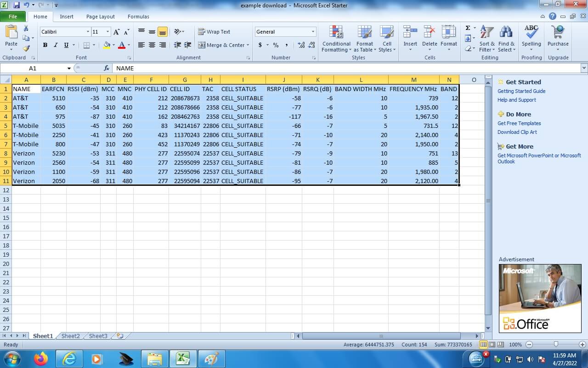Run the Spelling check

pos(531,33)
